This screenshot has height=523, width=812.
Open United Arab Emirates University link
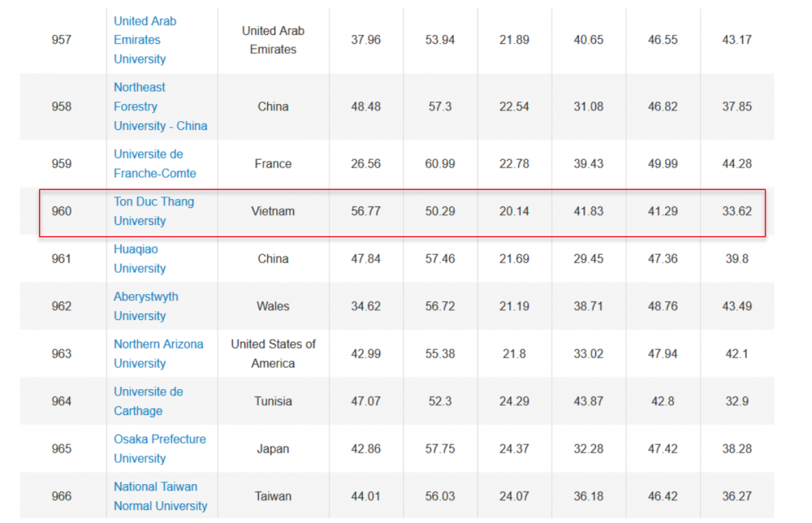(x=145, y=40)
